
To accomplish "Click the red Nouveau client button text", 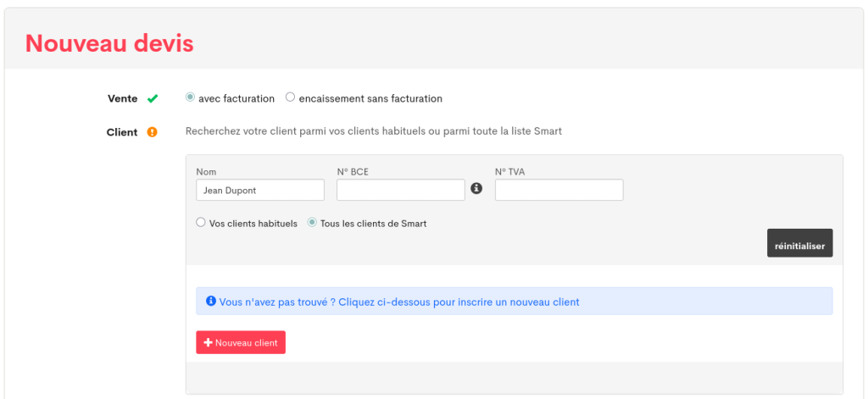I will [246, 343].
